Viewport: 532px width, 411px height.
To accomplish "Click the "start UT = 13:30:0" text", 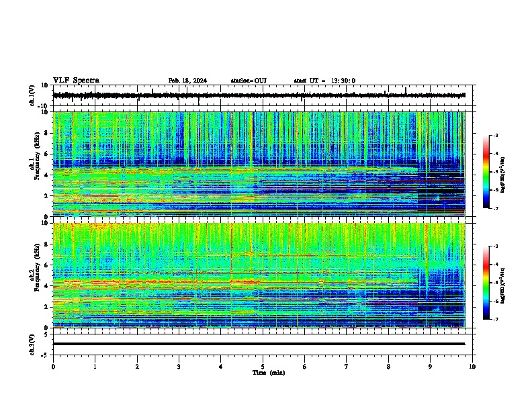I will 324,81.
